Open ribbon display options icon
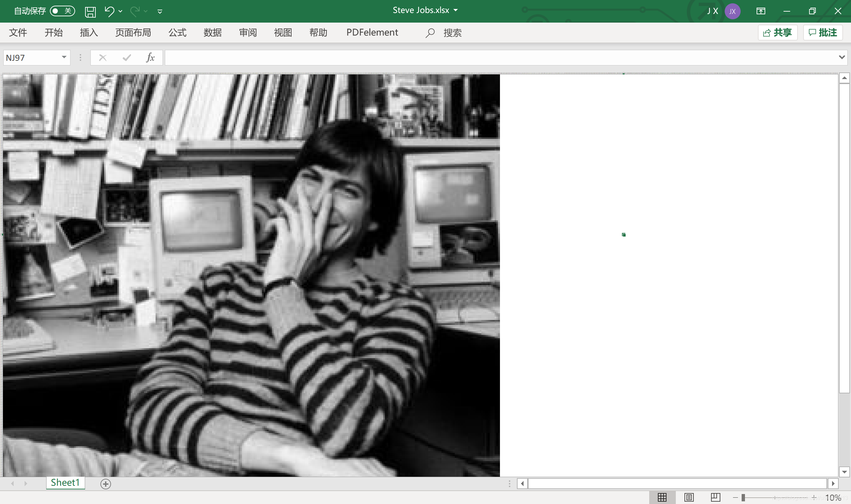 [761, 11]
